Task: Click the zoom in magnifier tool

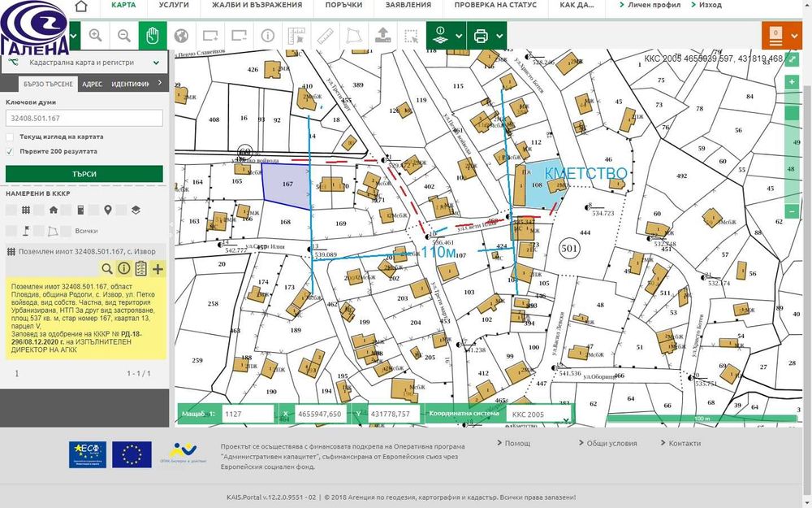Action: coord(95,36)
